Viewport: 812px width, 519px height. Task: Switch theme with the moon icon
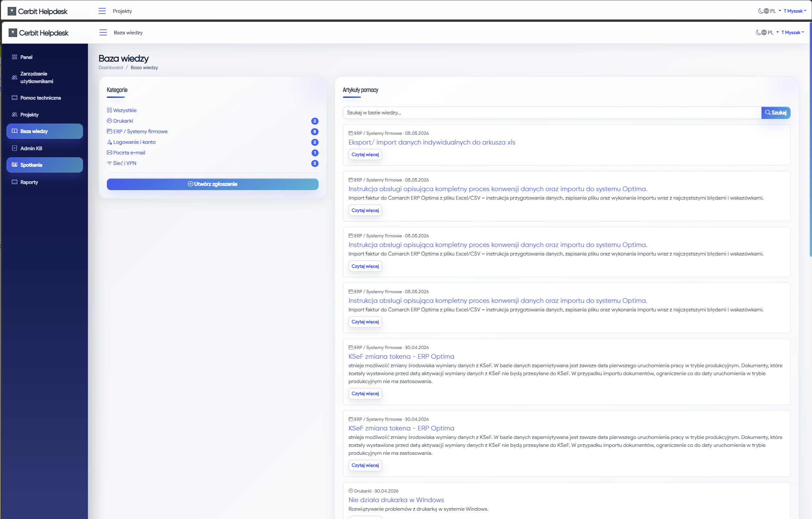(758, 32)
